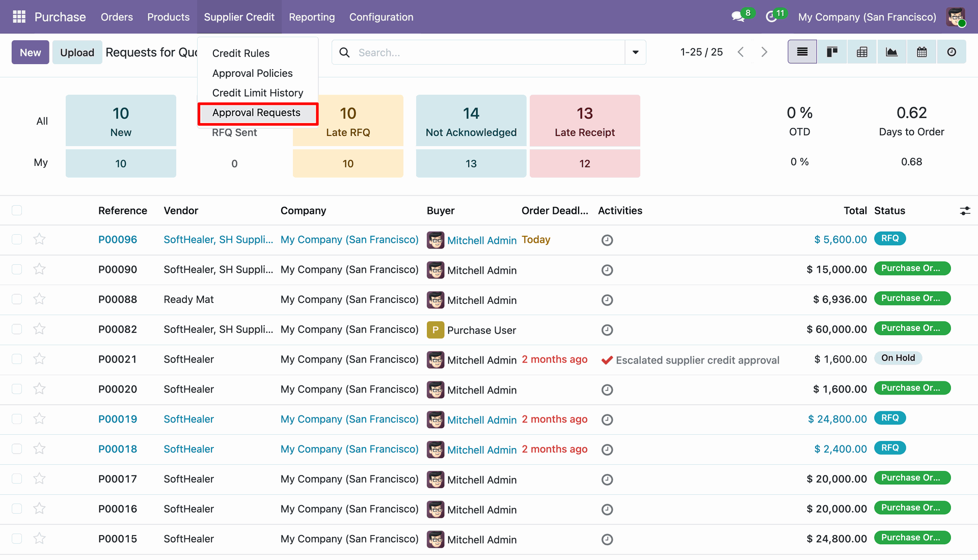Open the messages chat icon

pyautogui.click(x=738, y=17)
